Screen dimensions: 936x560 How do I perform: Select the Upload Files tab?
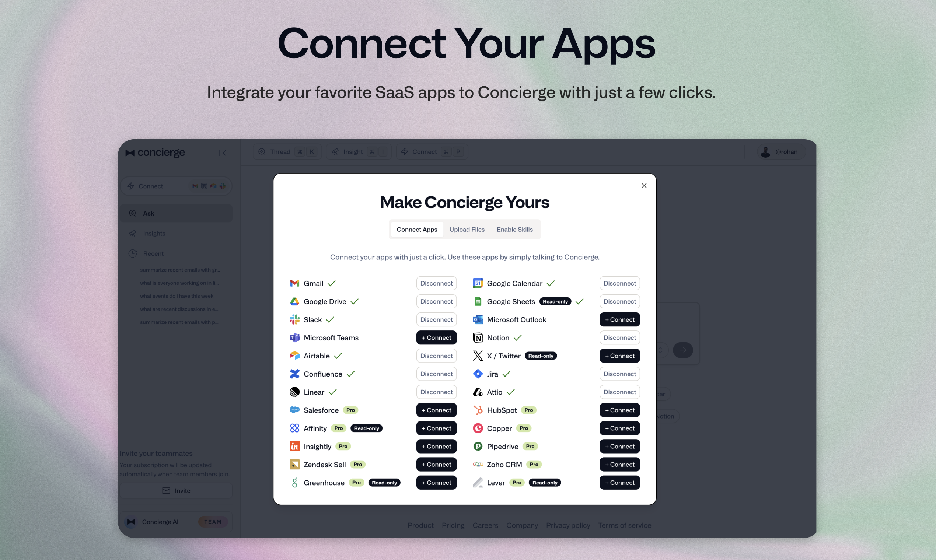click(x=467, y=229)
